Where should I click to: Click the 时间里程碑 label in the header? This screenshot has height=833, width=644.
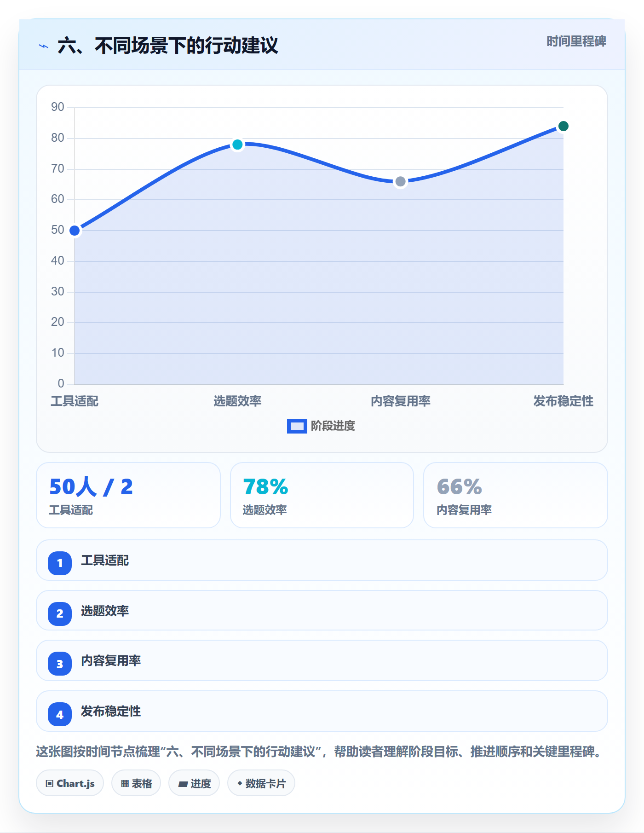click(x=576, y=41)
